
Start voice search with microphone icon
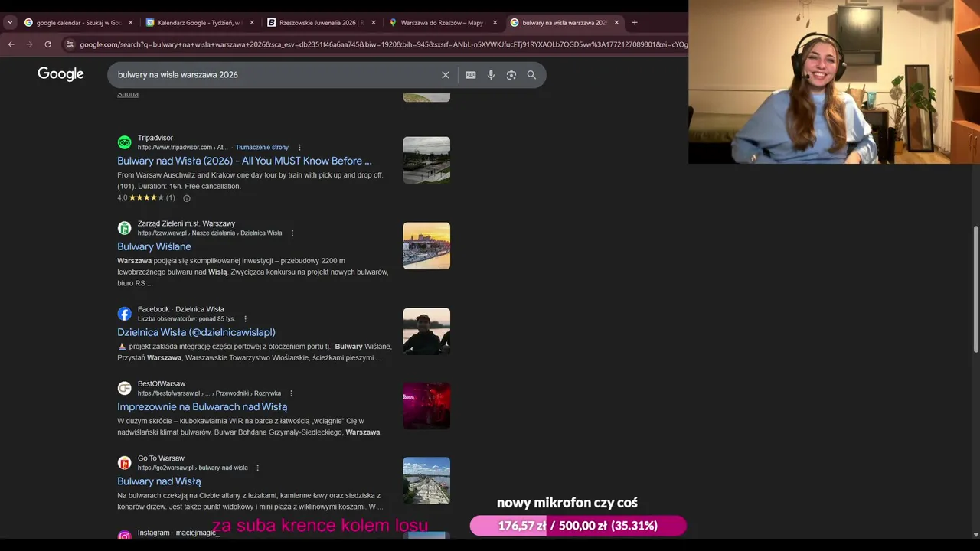pyautogui.click(x=491, y=75)
